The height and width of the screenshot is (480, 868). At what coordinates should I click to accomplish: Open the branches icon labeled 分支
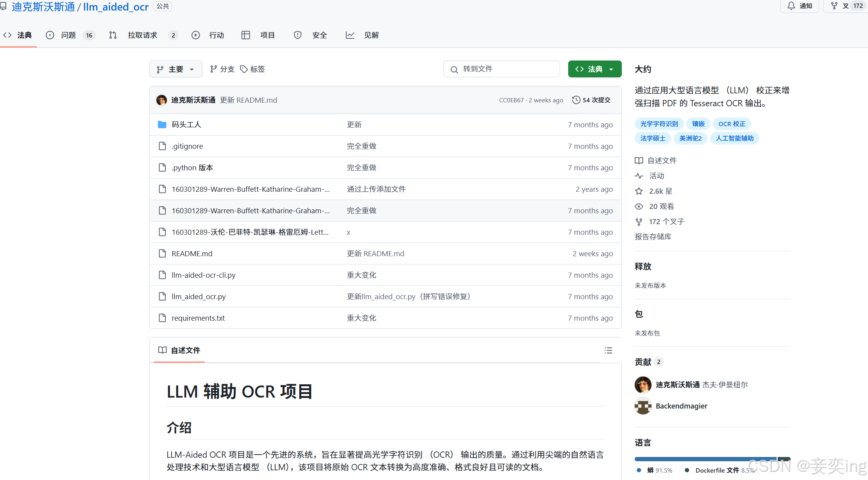click(x=213, y=69)
